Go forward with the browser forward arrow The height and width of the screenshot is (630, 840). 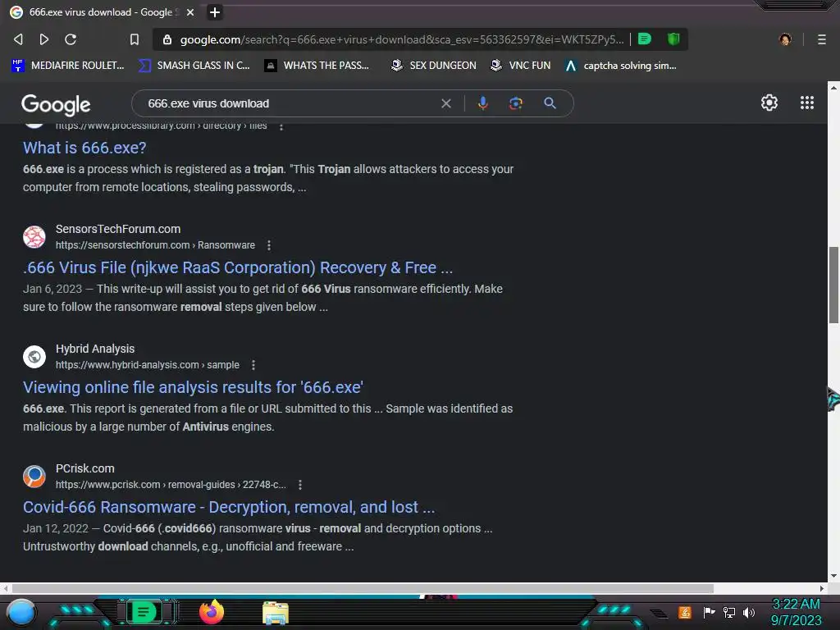(x=44, y=39)
